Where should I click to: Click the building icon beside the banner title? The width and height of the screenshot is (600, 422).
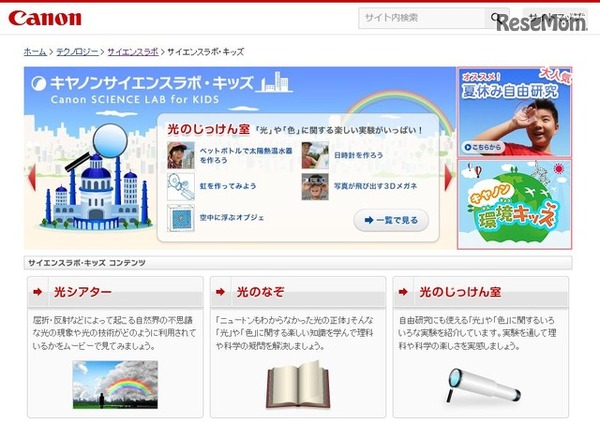click(274, 81)
